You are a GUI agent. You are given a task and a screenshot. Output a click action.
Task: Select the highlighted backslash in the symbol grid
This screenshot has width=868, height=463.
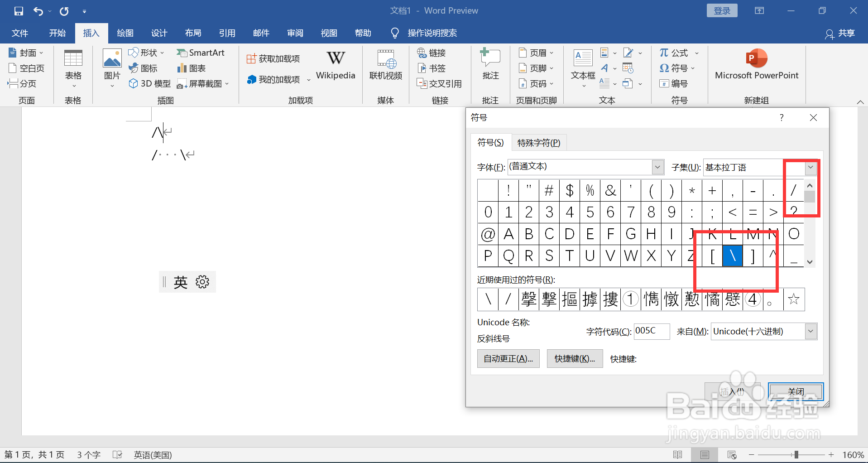pyautogui.click(x=732, y=256)
